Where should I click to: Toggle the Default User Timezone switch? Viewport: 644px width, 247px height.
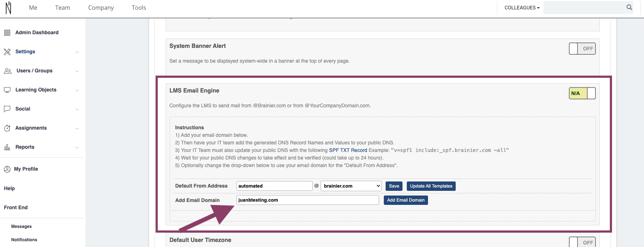[582, 242]
